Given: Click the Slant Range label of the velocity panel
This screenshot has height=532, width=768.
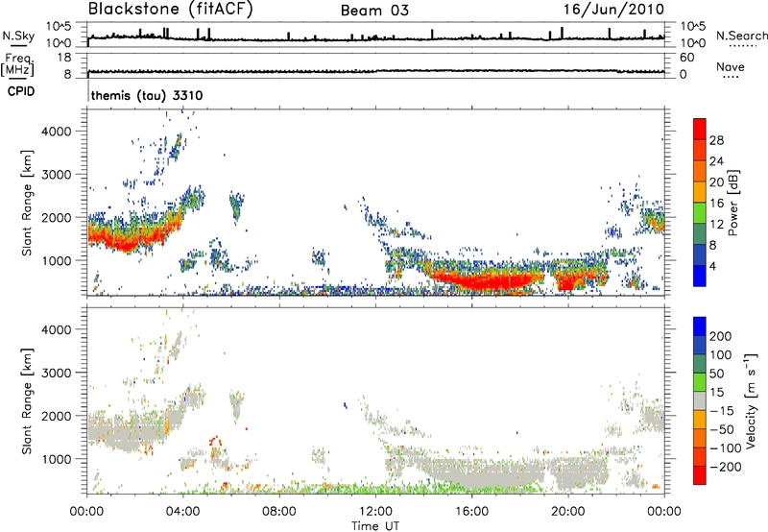Looking at the screenshot, I should click(x=27, y=400).
